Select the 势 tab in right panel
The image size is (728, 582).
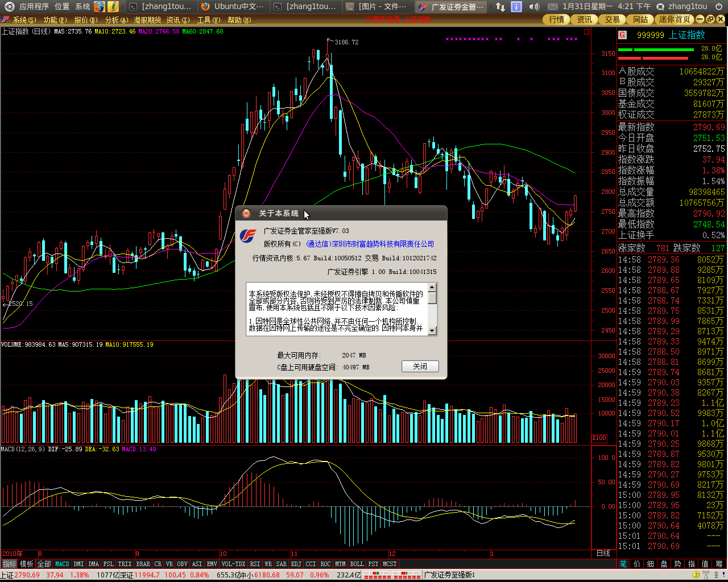pyautogui.click(x=678, y=564)
